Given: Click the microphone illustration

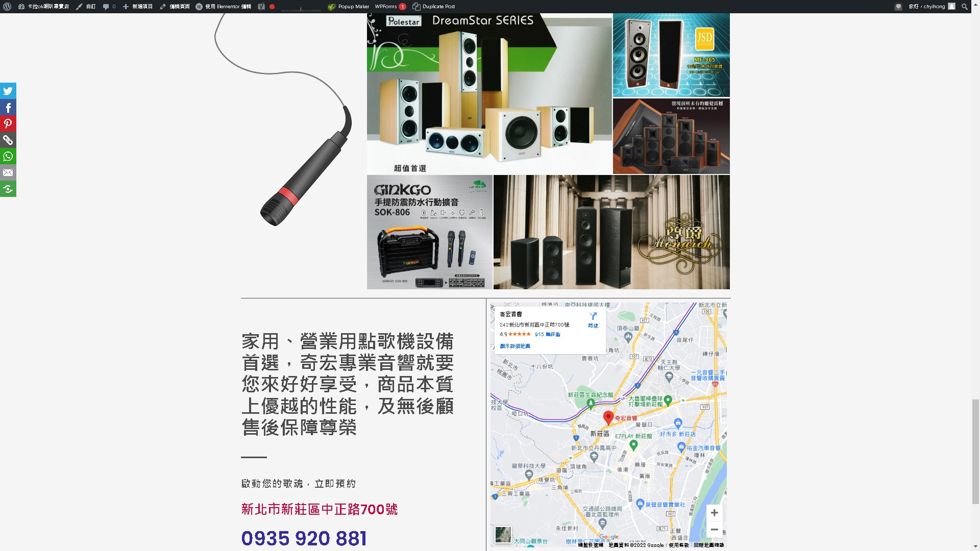Looking at the screenshot, I should click(284, 120).
